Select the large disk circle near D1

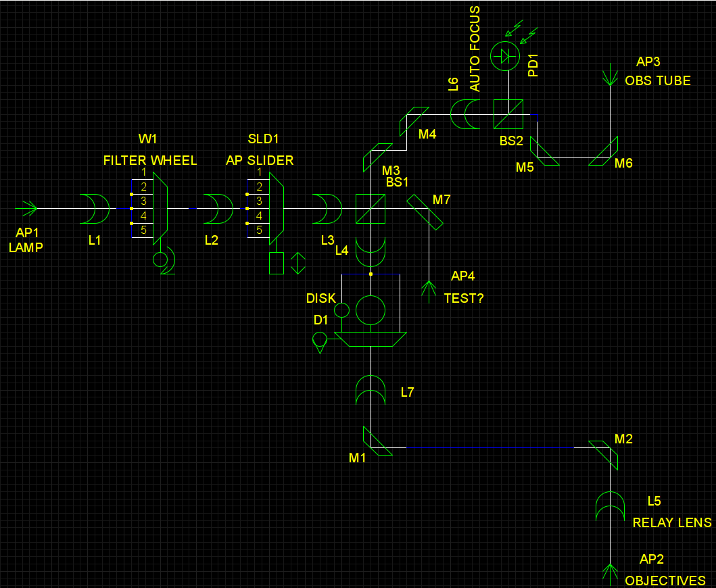click(371, 310)
